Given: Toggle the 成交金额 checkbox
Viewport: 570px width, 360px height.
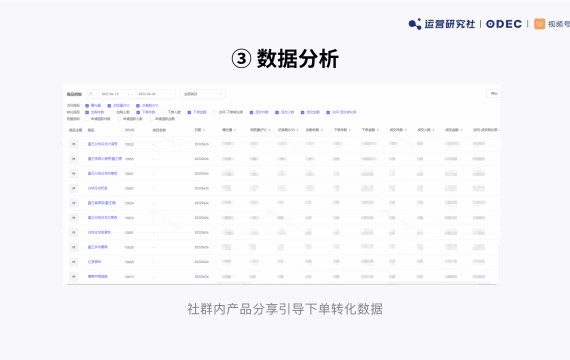Looking at the screenshot, I should pos(302,112).
